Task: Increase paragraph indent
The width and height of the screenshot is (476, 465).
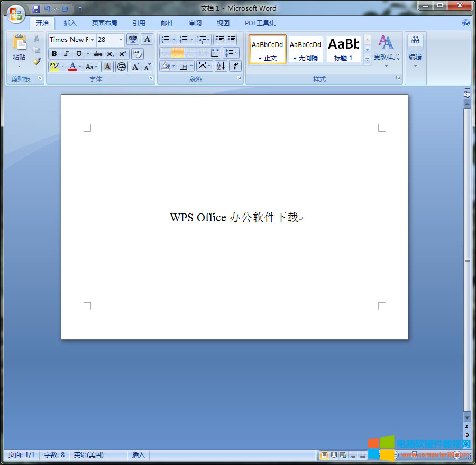Action: coord(231,39)
